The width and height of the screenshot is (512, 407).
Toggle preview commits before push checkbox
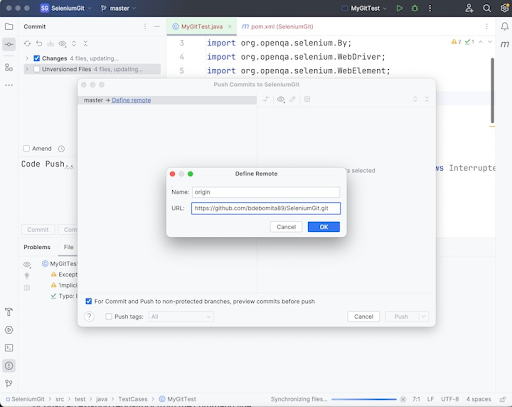point(89,301)
